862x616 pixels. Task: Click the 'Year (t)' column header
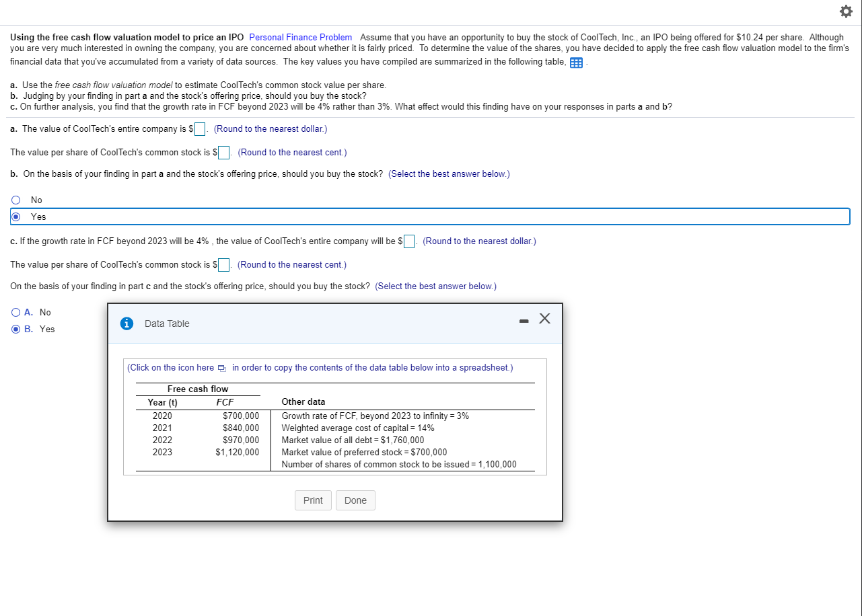[162, 402]
